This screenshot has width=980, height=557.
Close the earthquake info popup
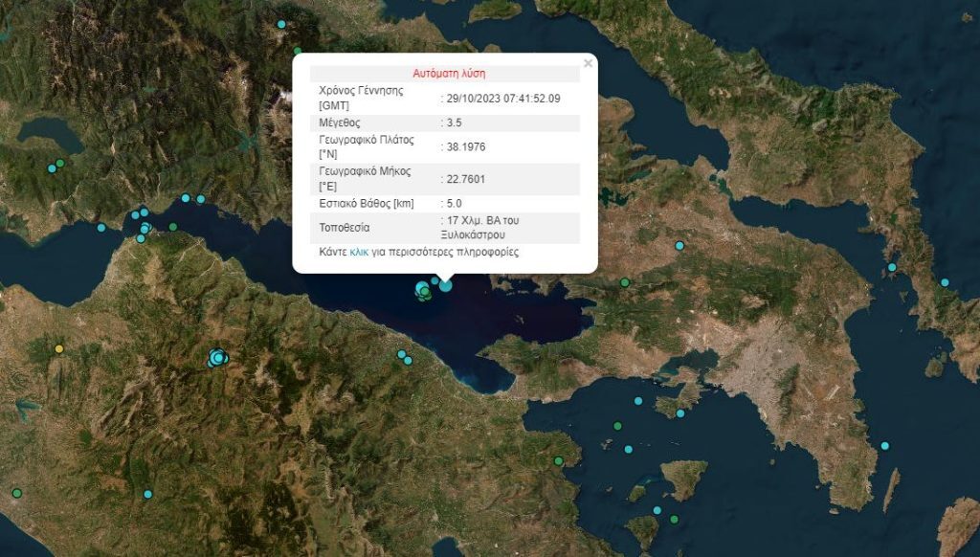click(x=588, y=64)
